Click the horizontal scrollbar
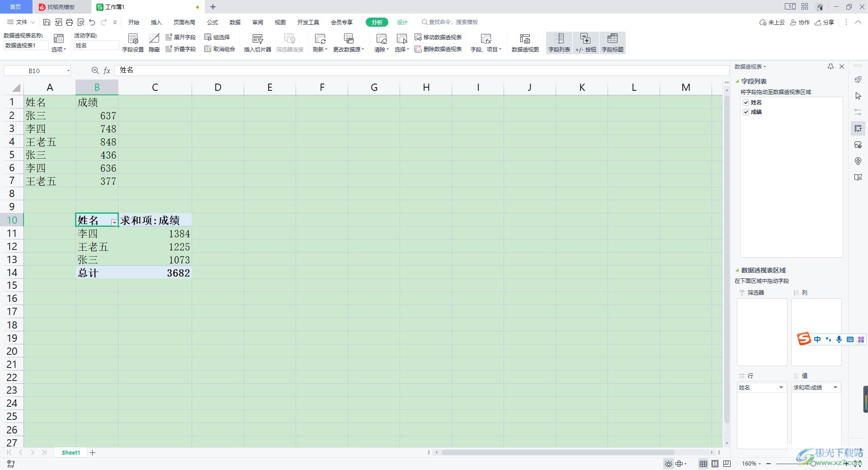The width and height of the screenshot is (868, 470). pyautogui.click(x=558, y=452)
